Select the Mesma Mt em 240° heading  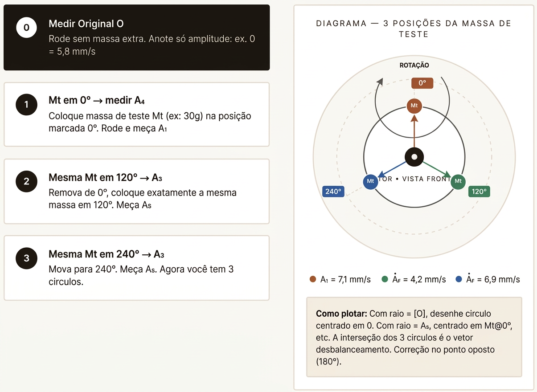(107, 254)
